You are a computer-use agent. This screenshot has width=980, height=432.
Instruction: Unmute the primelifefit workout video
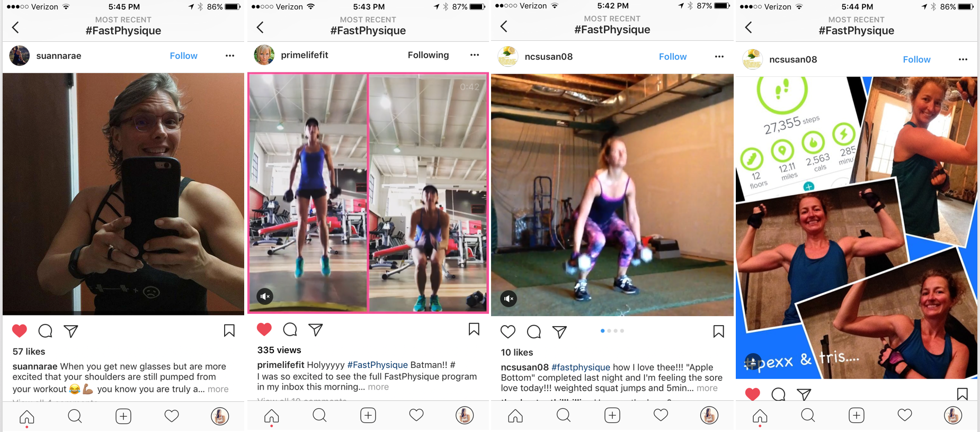[265, 296]
